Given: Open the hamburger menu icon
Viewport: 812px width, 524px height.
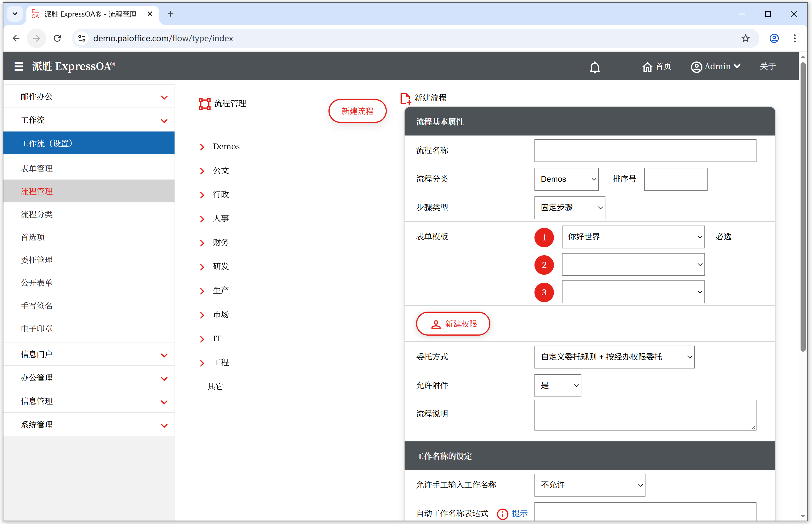Looking at the screenshot, I should click(19, 66).
